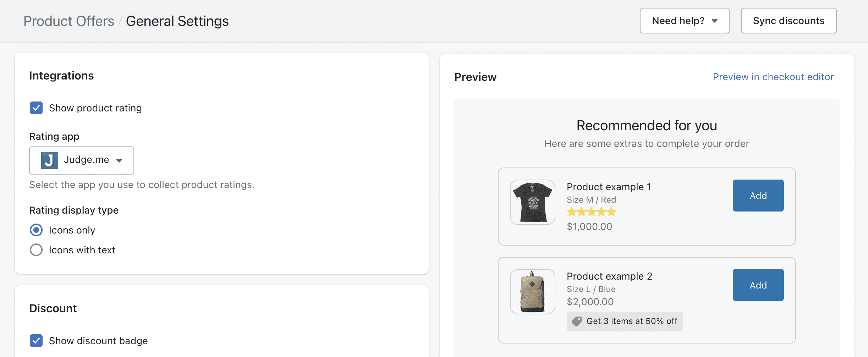Viewport: 868px width, 357px height.
Task: Add Product example 1 to order
Action: point(758,196)
